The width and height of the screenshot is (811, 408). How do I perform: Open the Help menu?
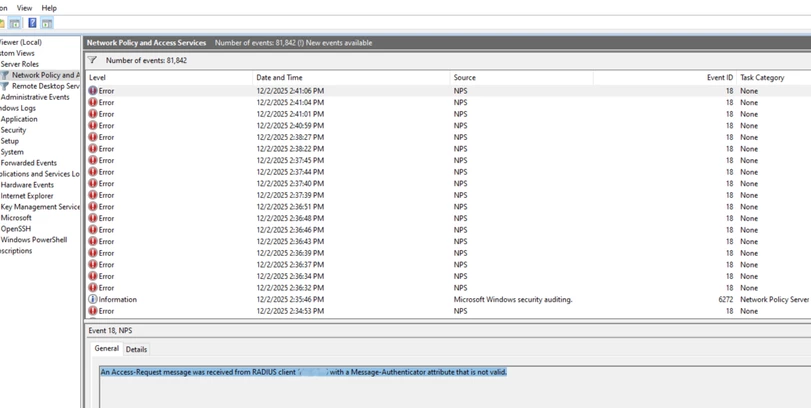tap(49, 8)
